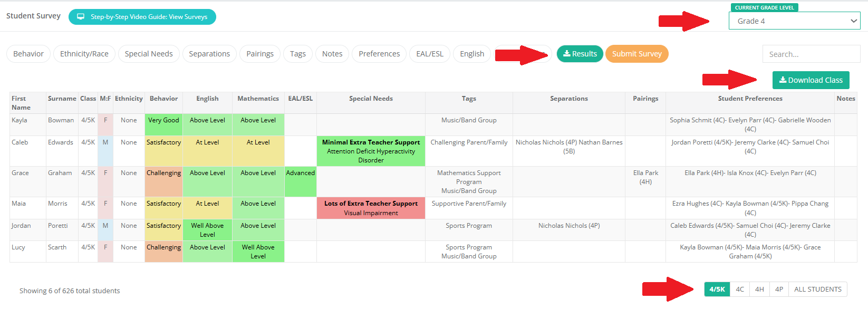Viewport: 868px width, 309px height.
Task: Click the surname Graham
Action: click(60, 173)
